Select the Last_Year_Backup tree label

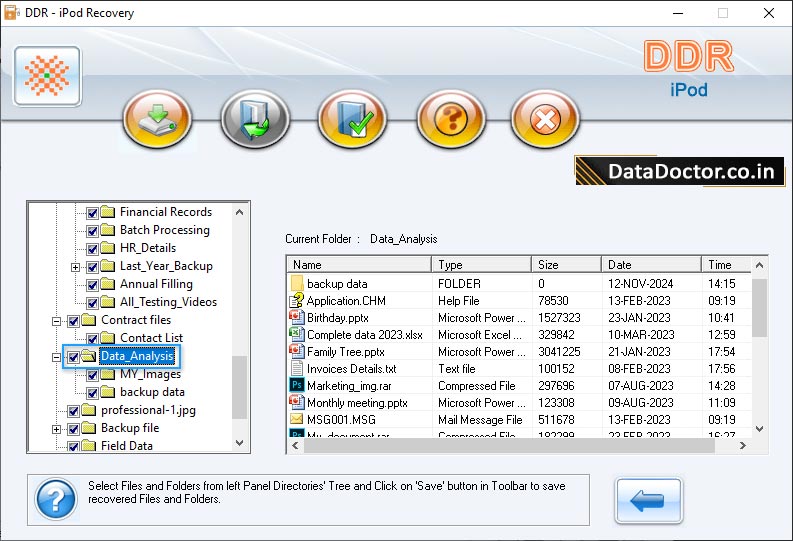(x=166, y=266)
